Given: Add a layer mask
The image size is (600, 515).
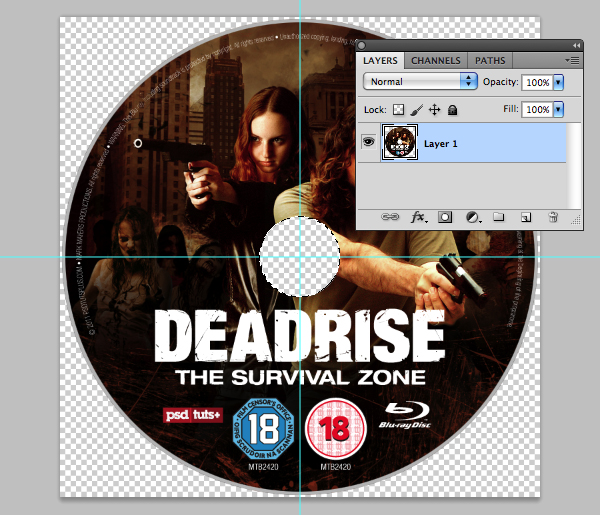Looking at the screenshot, I should (x=445, y=217).
